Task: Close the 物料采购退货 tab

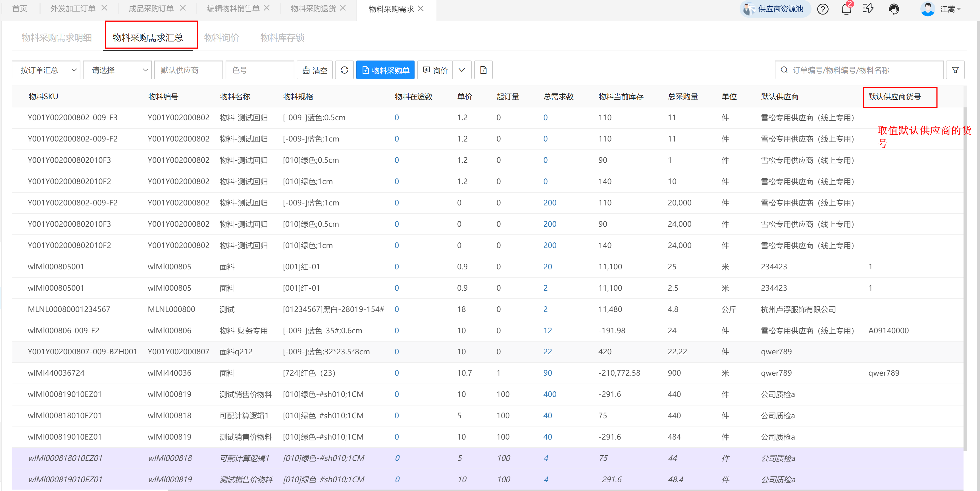Action: (343, 8)
